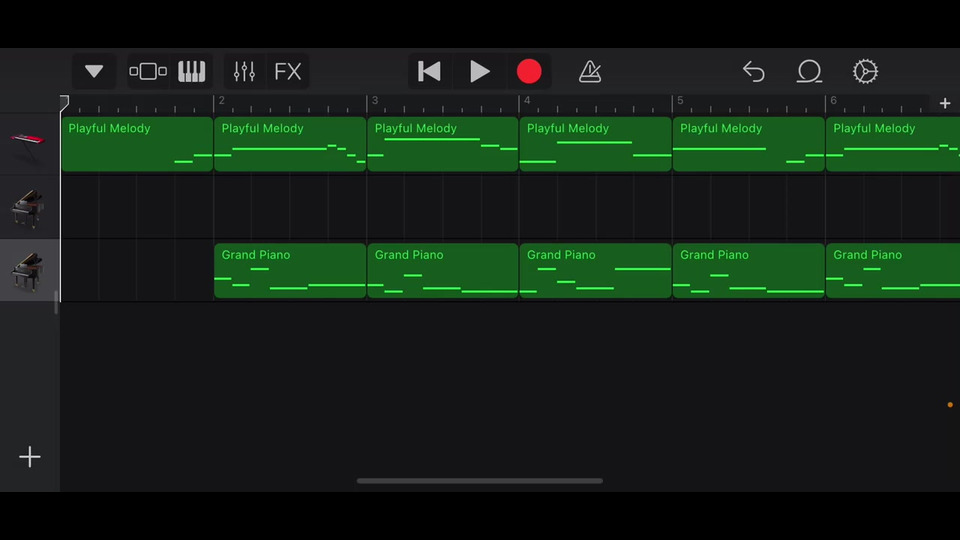The image size is (960, 540).
Task: Open the FX panel
Action: click(x=288, y=72)
